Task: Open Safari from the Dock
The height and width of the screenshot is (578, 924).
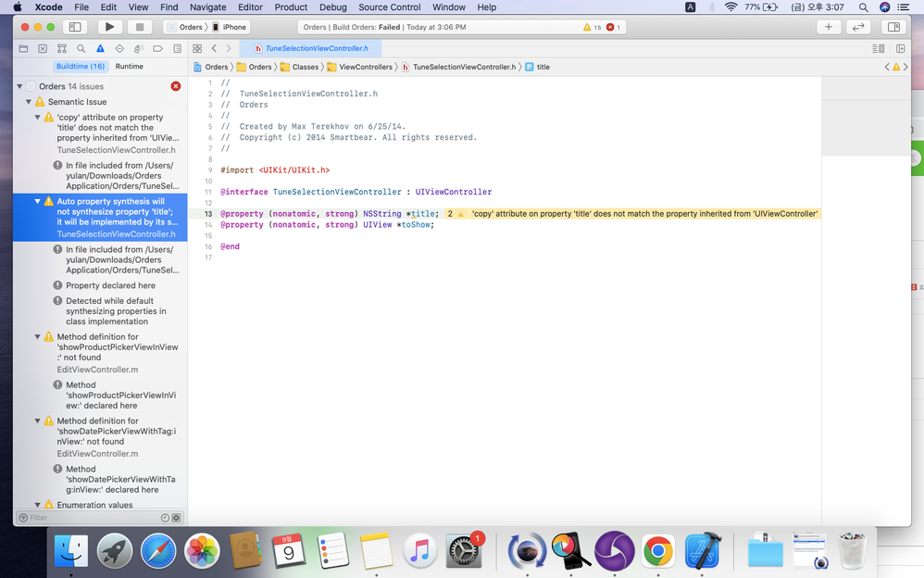Action: pos(158,551)
